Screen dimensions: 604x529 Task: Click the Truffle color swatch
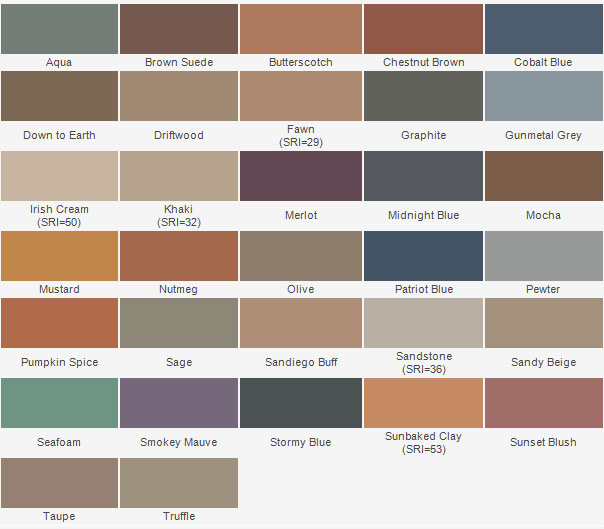tap(179, 483)
